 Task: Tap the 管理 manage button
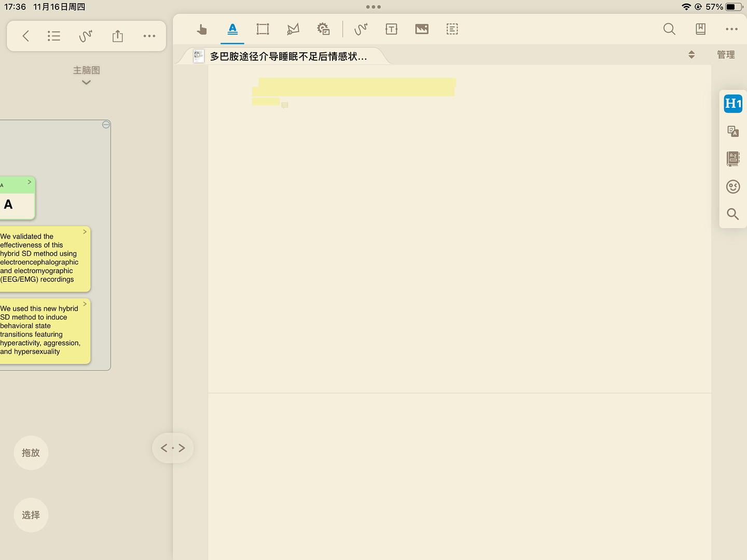pos(726,54)
